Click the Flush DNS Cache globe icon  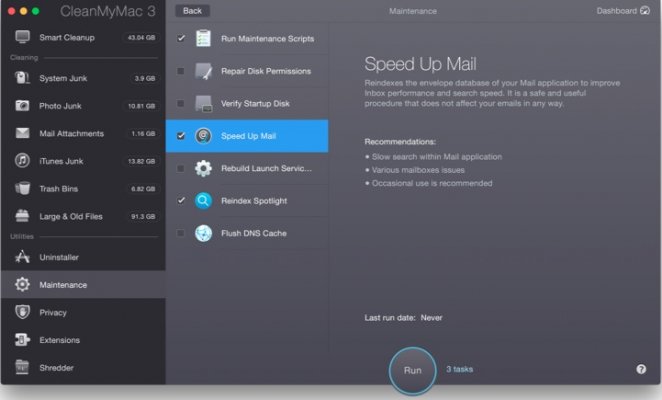point(203,233)
